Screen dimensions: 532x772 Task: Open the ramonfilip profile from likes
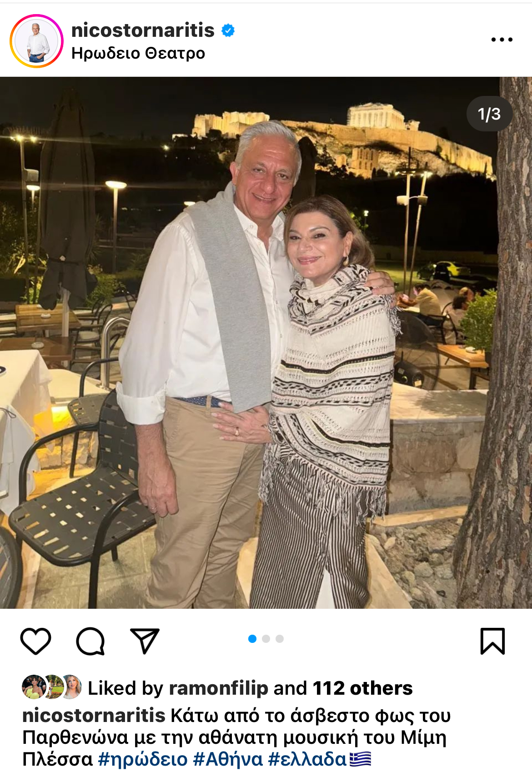click(x=219, y=688)
